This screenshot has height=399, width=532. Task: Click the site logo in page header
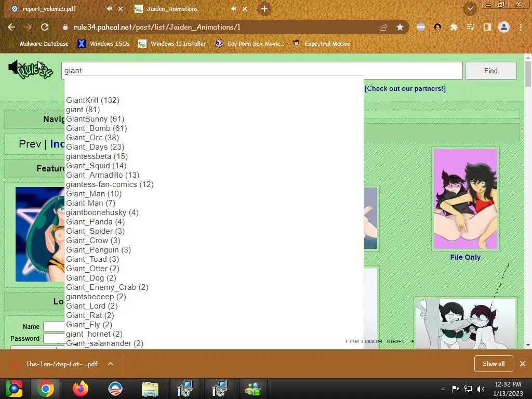click(x=35, y=71)
